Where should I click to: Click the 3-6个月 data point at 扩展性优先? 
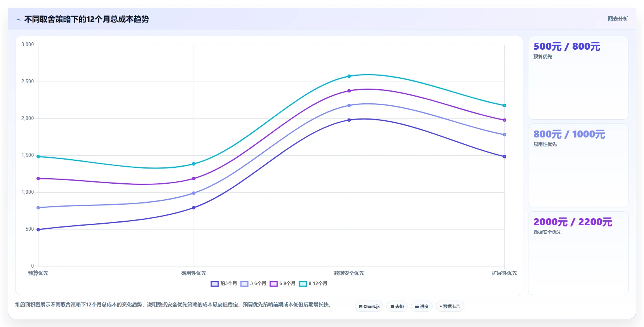504,135
